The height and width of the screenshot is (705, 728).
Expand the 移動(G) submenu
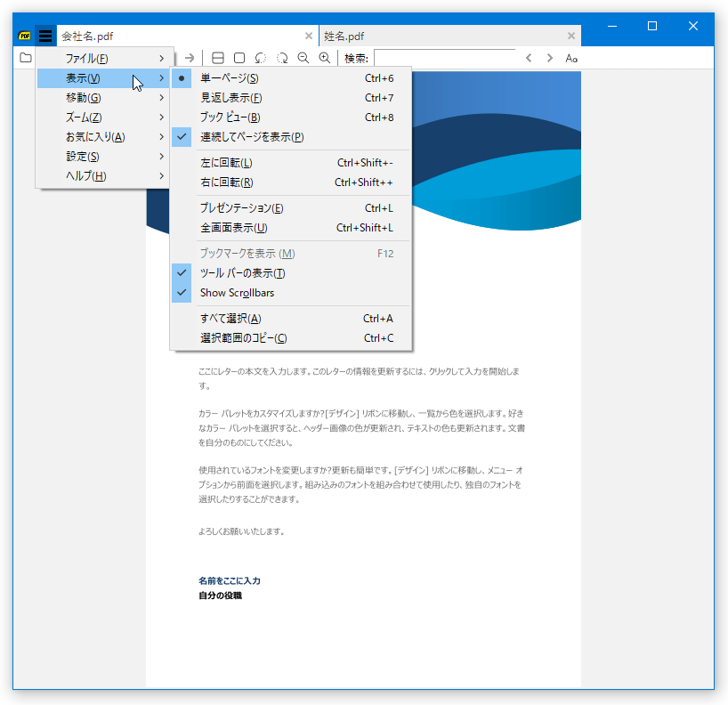[x=103, y=98]
